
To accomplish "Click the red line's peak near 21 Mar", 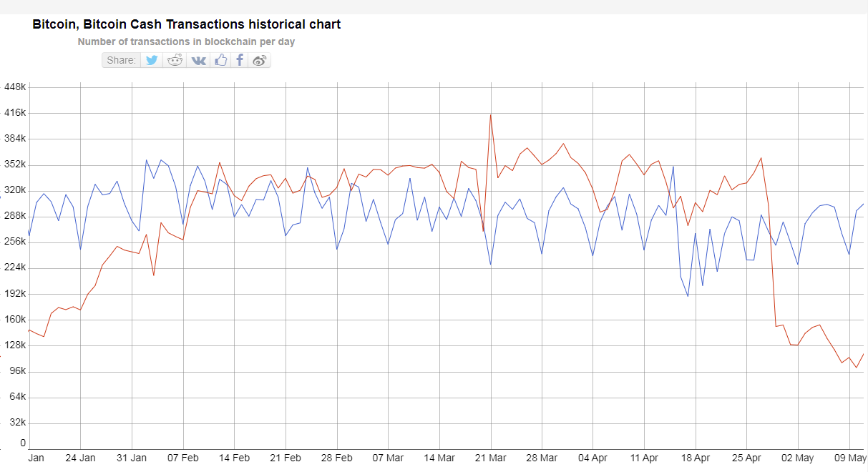I will [x=490, y=115].
